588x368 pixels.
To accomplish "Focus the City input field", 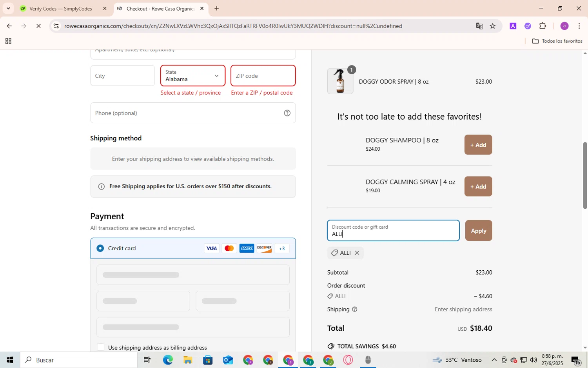I will point(122,76).
